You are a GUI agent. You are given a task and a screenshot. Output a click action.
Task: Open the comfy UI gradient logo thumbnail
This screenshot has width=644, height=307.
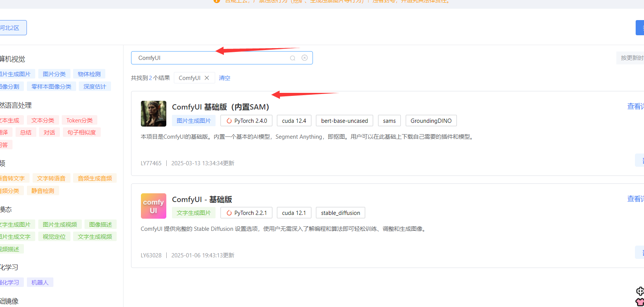(x=153, y=206)
